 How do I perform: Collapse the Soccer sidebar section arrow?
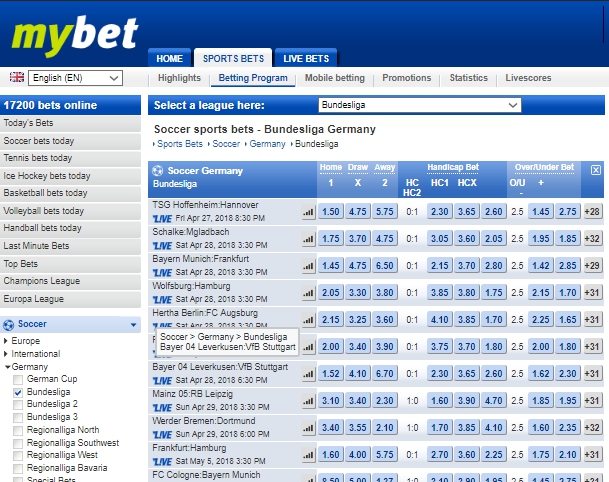click(x=134, y=325)
